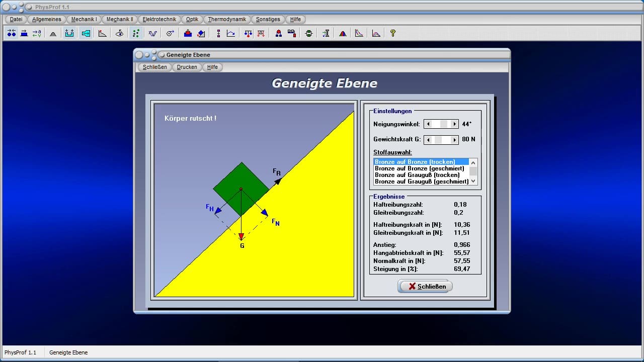Click the line graph toolbar icon
This screenshot has height=362, width=644.
coord(230,33)
